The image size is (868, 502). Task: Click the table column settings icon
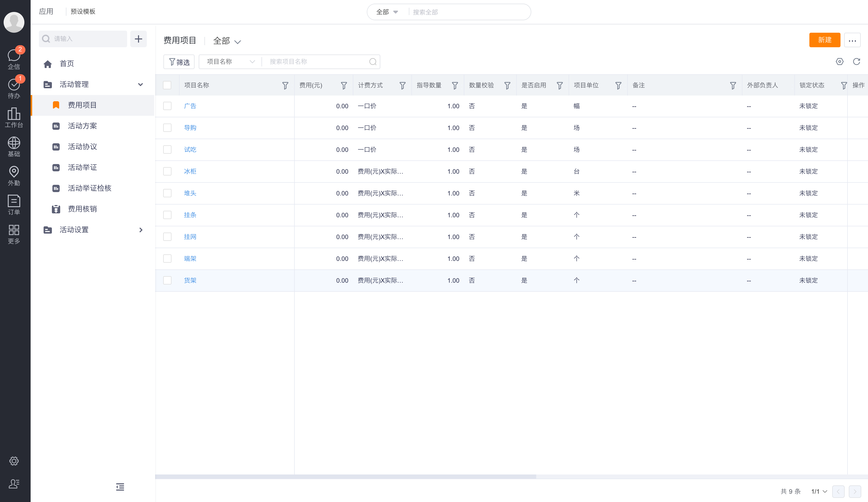point(839,62)
